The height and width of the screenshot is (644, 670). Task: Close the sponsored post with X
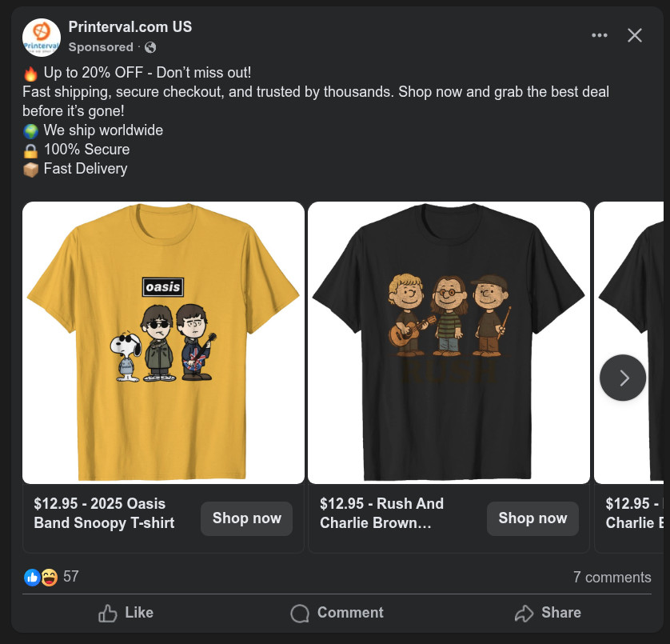click(635, 35)
